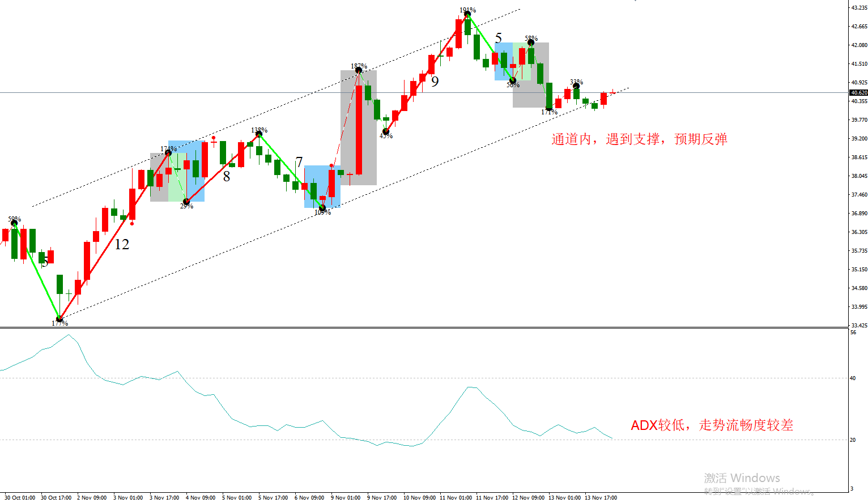This screenshot has height=503, width=868.
Task: Click the "30 Oct 17:00" time label
Action: (x=56, y=498)
